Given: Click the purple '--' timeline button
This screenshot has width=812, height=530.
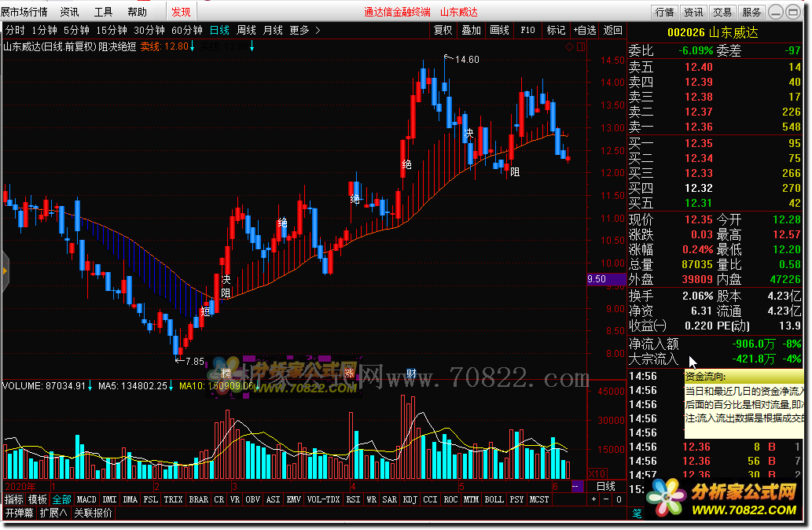Looking at the screenshot, I should (x=576, y=486).
